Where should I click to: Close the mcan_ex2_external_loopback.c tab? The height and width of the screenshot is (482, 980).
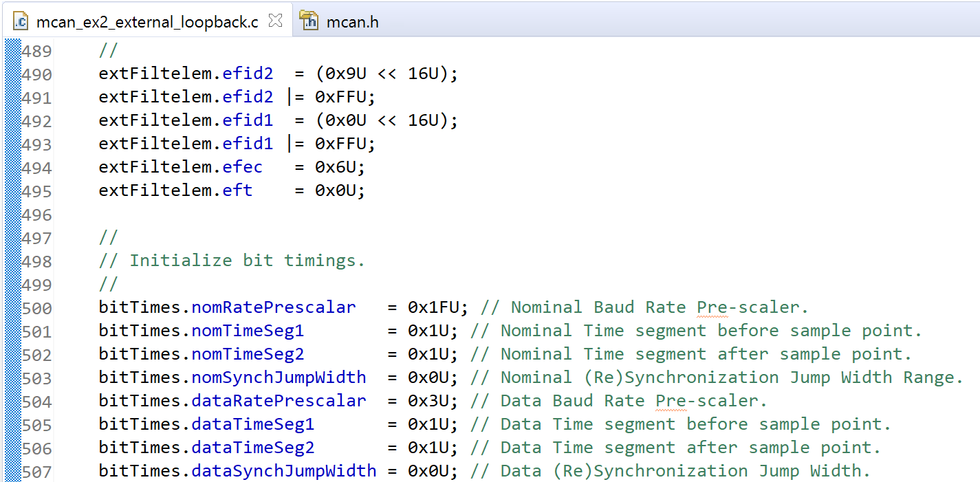(x=275, y=21)
